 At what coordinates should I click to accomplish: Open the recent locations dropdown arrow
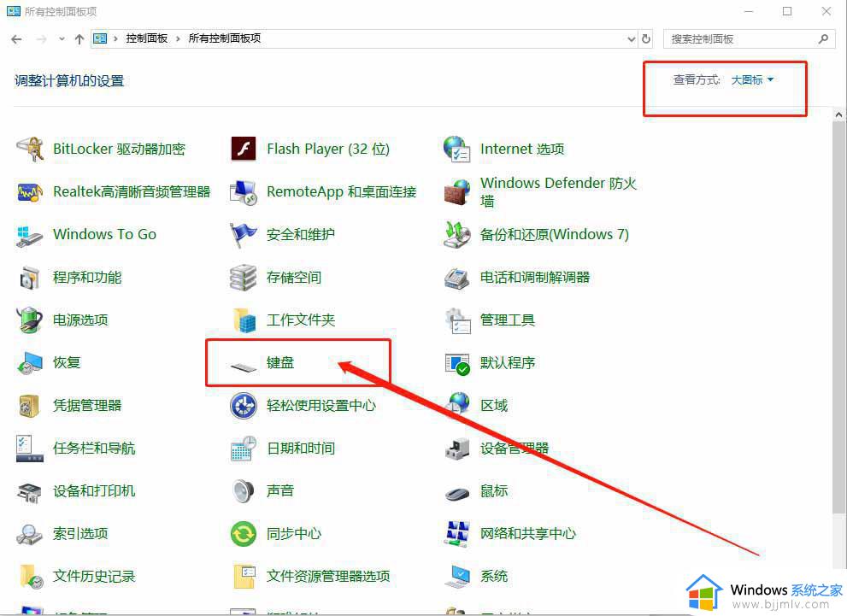tap(62, 38)
